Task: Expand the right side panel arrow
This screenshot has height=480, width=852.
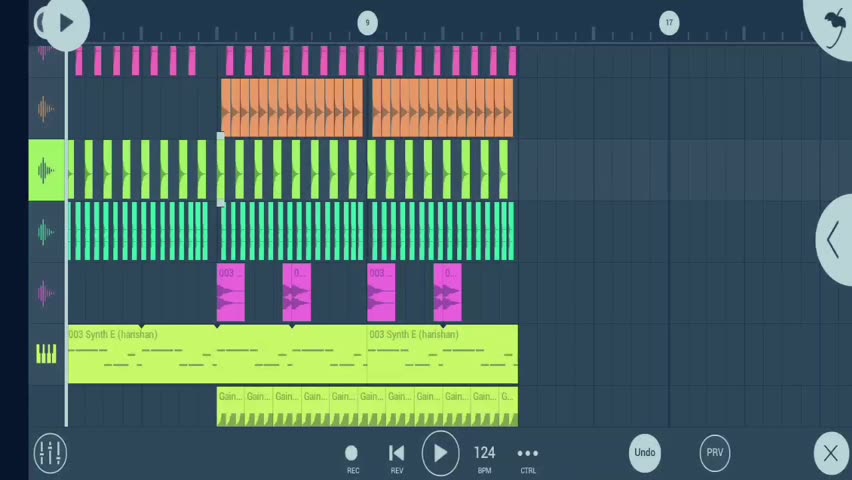Action: click(834, 239)
